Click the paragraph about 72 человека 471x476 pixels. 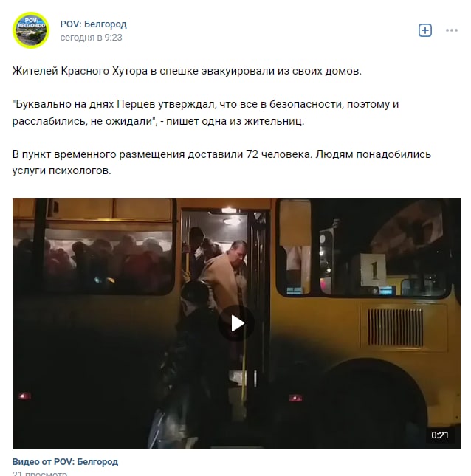click(221, 162)
